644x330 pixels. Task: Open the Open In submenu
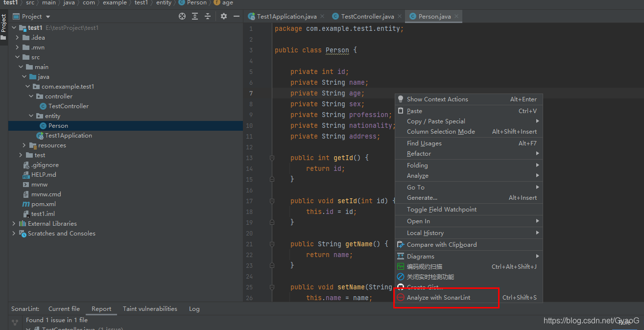(469, 221)
